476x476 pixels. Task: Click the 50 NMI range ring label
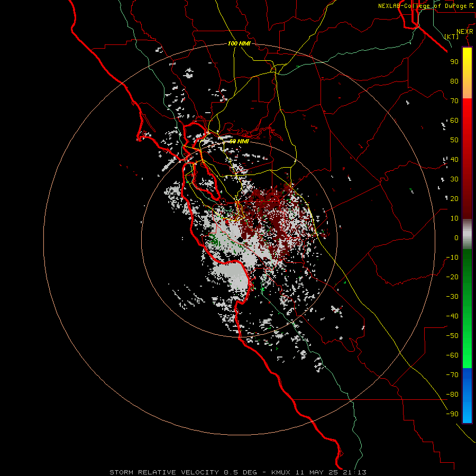point(239,141)
